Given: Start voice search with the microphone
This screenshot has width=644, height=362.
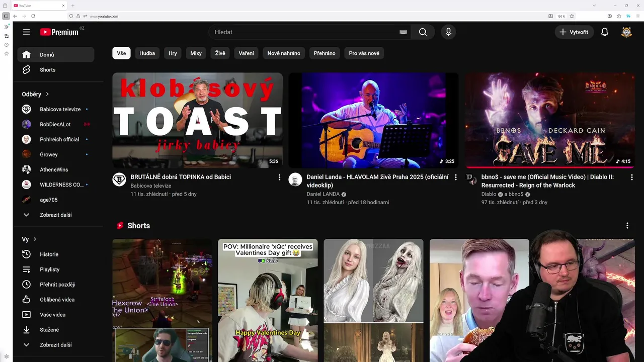Looking at the screenshot, I should (448, 32).
